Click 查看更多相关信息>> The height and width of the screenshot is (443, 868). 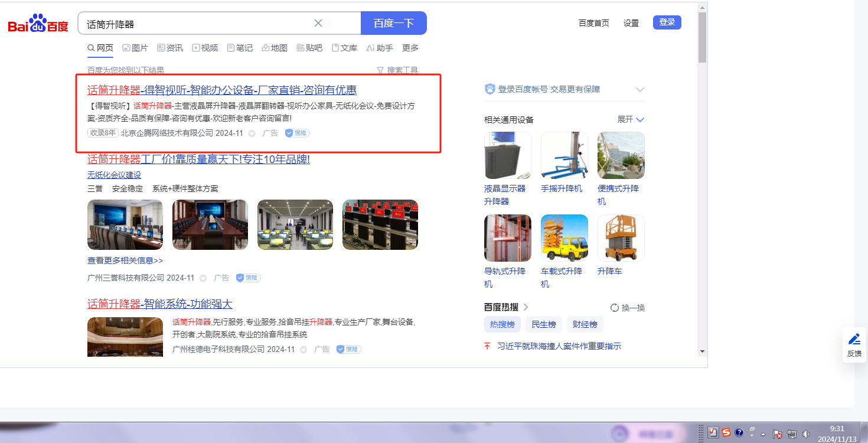[125, 260]
